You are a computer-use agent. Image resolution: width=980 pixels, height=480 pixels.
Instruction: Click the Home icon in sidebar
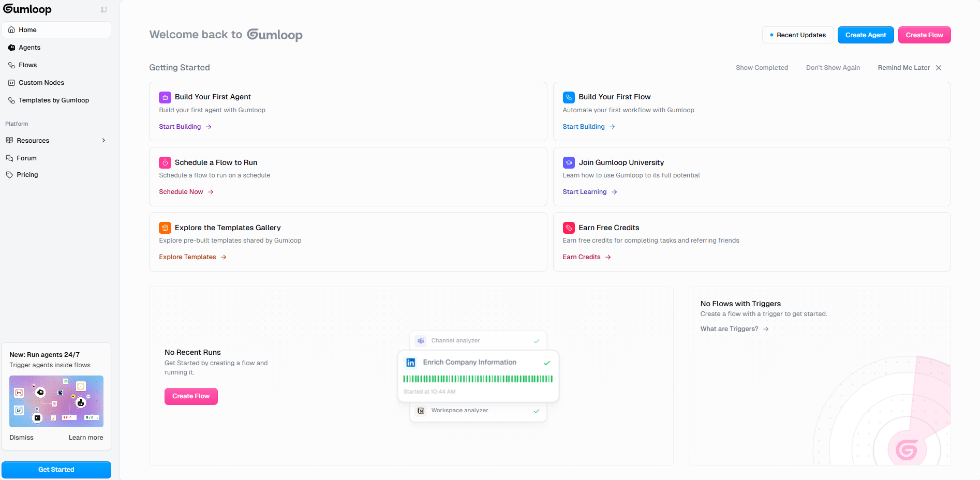tap(11, 30)
